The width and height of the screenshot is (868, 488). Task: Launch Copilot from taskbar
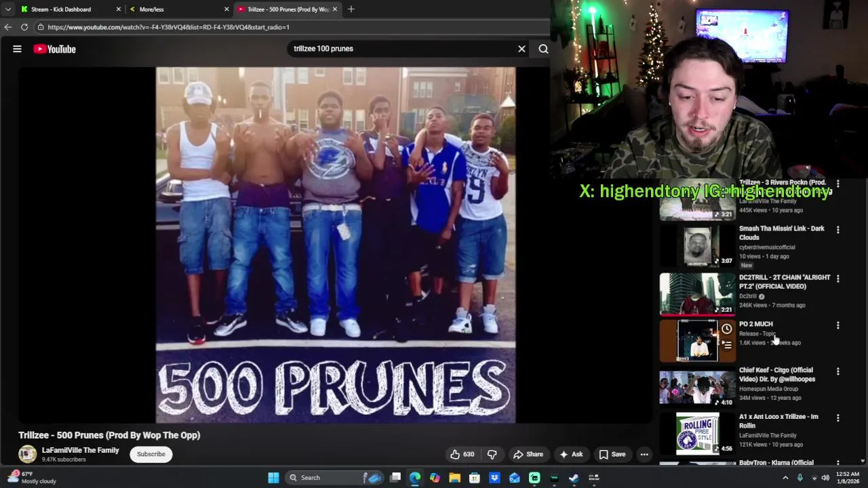[x=435, y=478]
